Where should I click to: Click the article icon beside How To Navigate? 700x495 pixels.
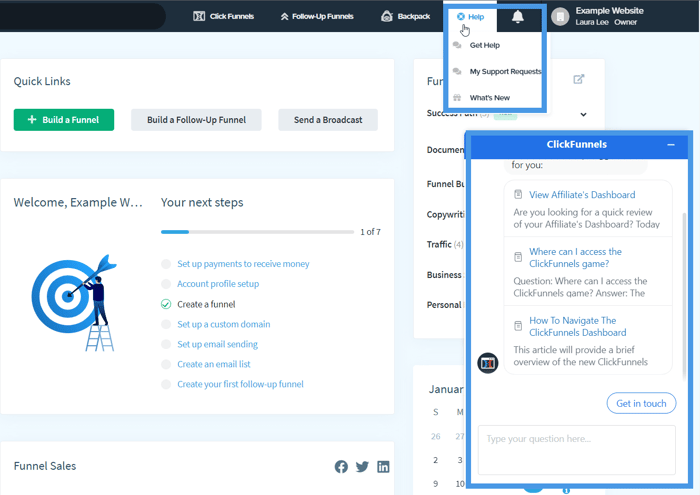[x=518, y=325]
